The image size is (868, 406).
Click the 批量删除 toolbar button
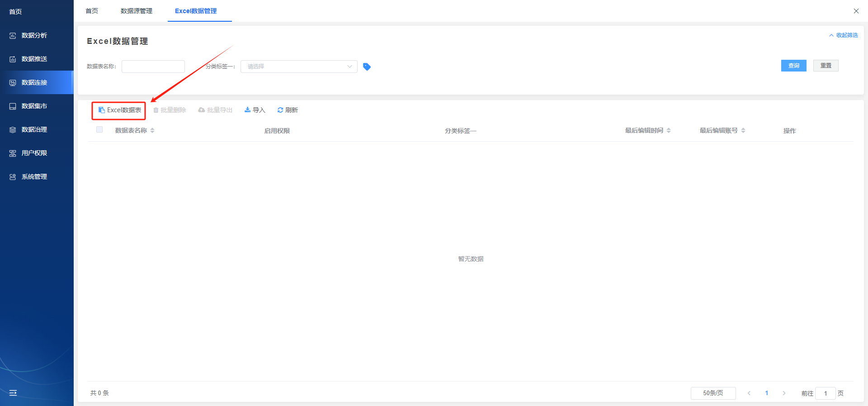(x=170, y=110)
